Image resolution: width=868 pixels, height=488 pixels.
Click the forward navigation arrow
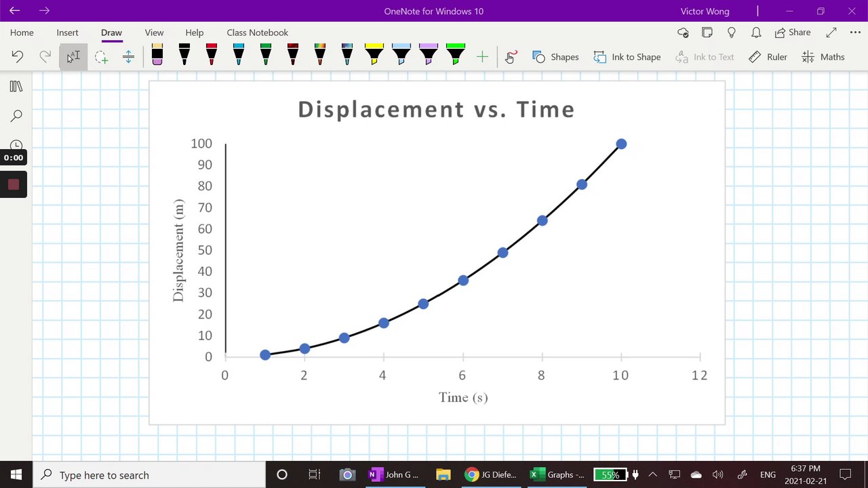pyautogui.click(x=45, y=11)
